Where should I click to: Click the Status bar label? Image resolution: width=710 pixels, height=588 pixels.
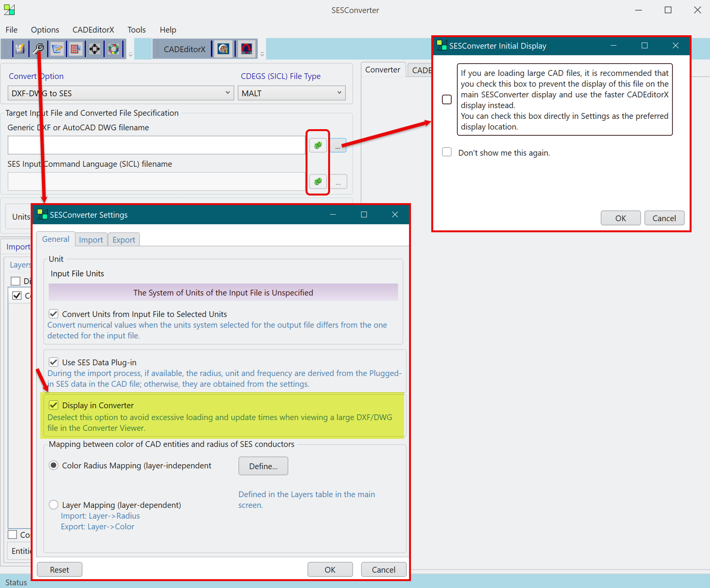tap(16, 582)
